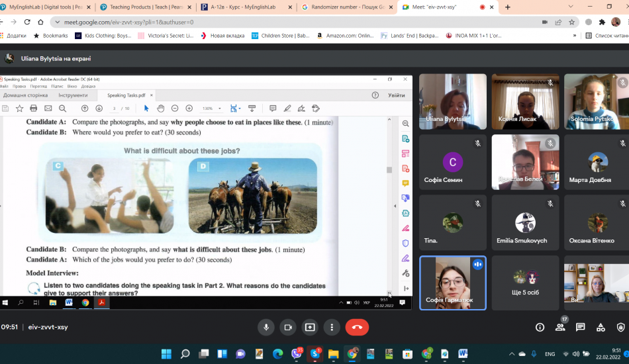Open chat with everyone panel
629x364 pixels.
click(x=580, y=327)
